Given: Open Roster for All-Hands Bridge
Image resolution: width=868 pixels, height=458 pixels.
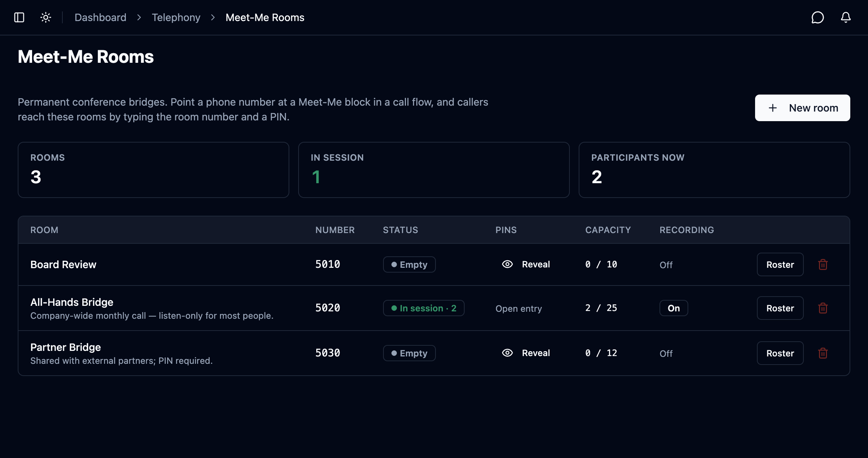Looking at the screenshot, I should (x=780, y=308).
